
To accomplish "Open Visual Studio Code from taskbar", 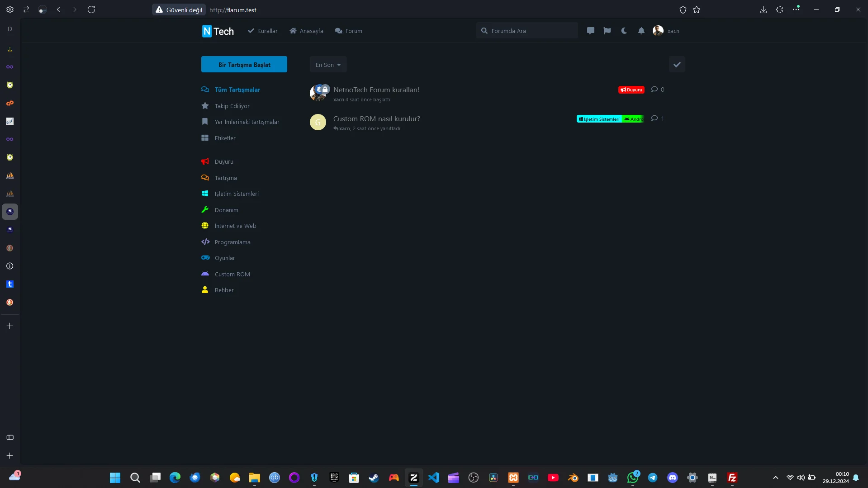I will click(433, 478).
